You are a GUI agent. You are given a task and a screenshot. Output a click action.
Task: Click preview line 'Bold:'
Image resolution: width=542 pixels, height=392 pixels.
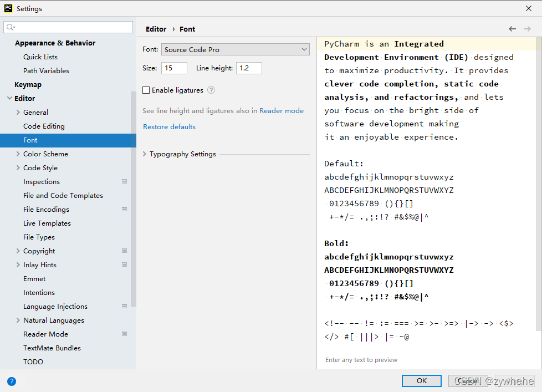click(336, 243)
